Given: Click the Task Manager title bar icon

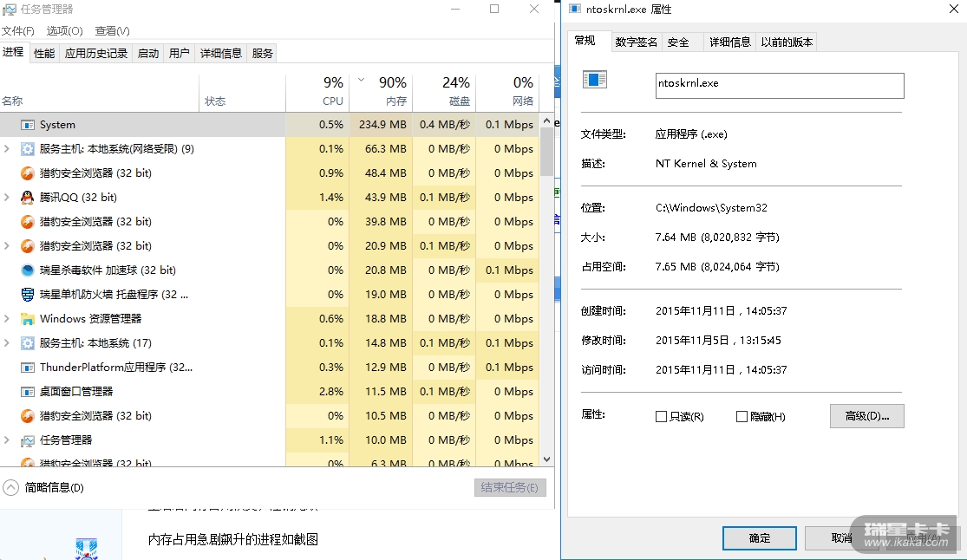Looking at the screenshot, I should pos(9,10).
